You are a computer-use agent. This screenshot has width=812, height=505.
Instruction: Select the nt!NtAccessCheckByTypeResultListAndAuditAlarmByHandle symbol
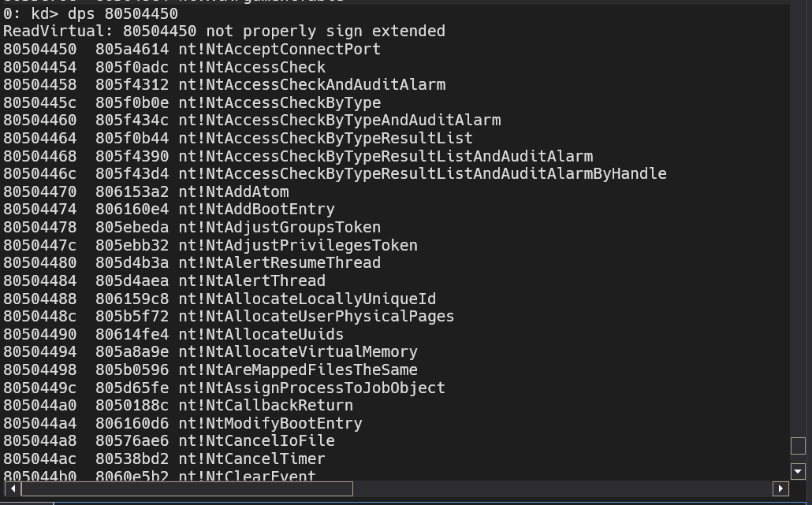[422, 173]
